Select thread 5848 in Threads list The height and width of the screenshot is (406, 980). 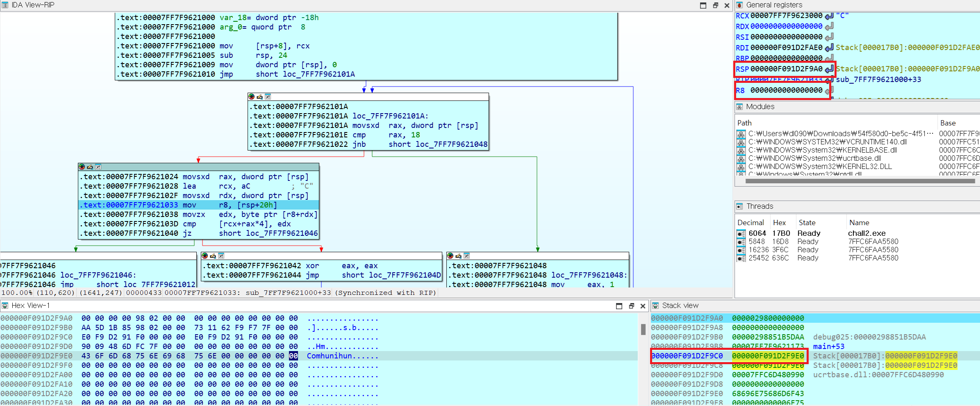858,242
